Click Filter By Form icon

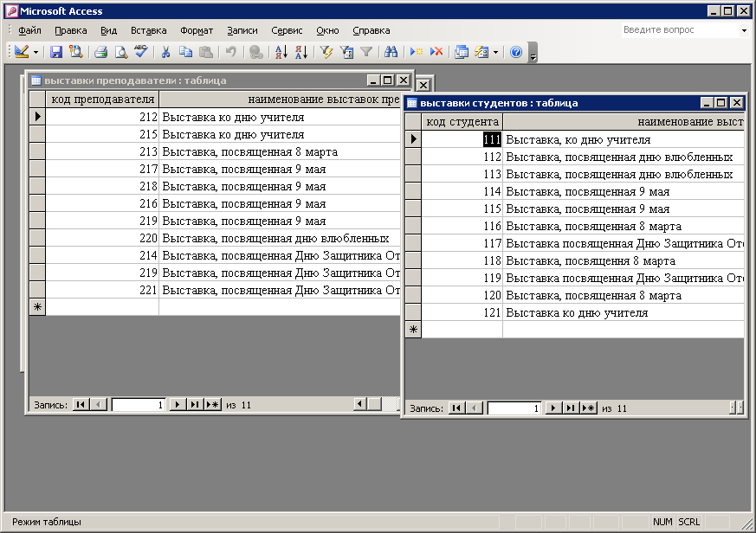point(346,52)
